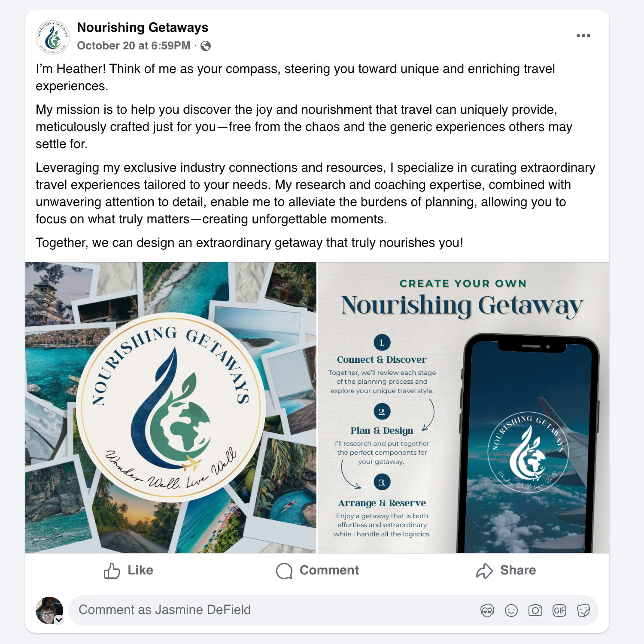Click the Like button label
This screenshot has height=644, width=644.
point(140,570)
